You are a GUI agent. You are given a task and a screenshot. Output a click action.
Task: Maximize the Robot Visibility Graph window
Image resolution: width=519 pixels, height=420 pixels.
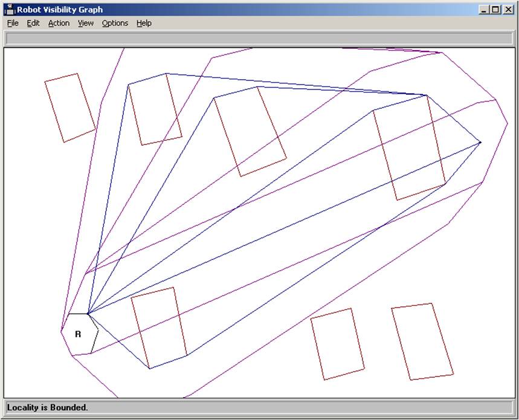[x=495, y=10]
